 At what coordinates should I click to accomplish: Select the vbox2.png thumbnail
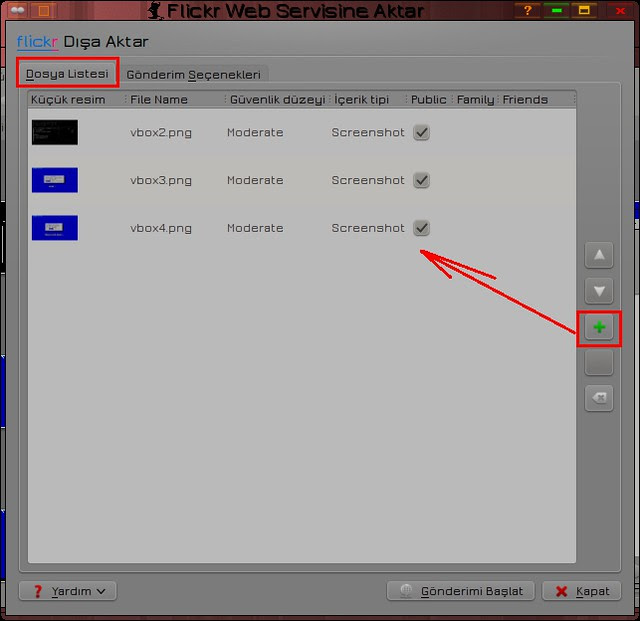[55, 132]
